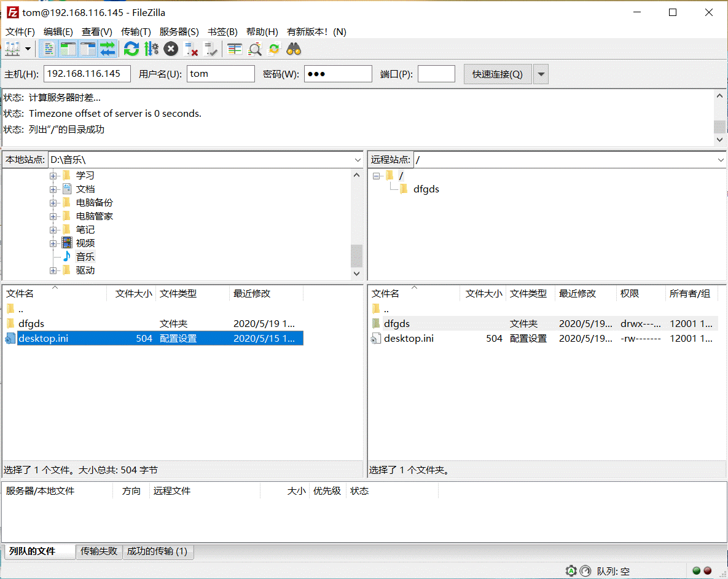The height and width of the screenshot is (579, 728).
Task: Select 音乐 folder in local tree
Action: pyautogui.click(x=85, y=256)
